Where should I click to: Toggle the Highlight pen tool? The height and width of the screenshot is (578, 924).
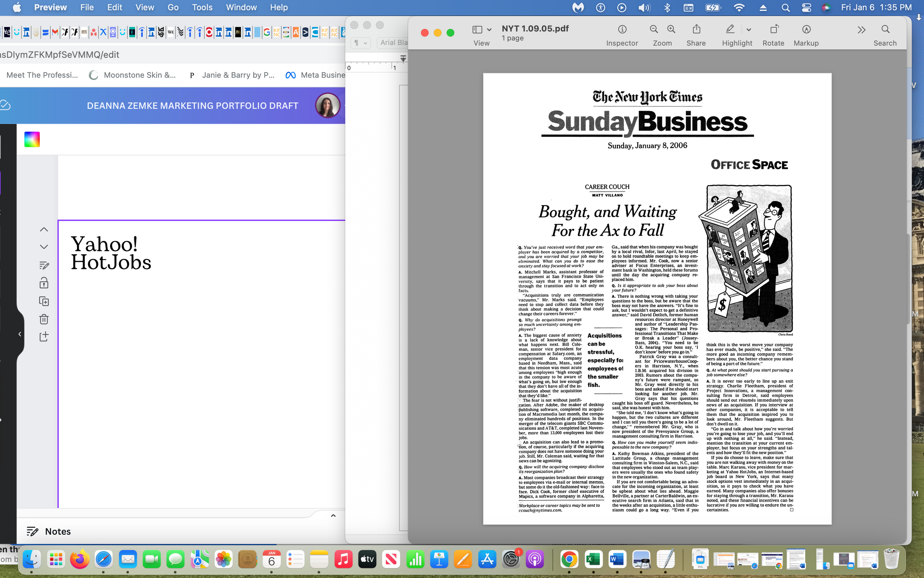click(730, 29)
